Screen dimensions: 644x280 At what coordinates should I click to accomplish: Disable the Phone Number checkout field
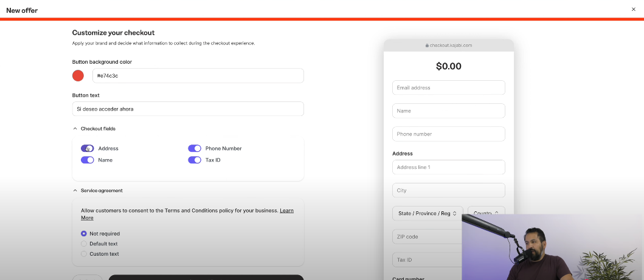coord(195,148)
